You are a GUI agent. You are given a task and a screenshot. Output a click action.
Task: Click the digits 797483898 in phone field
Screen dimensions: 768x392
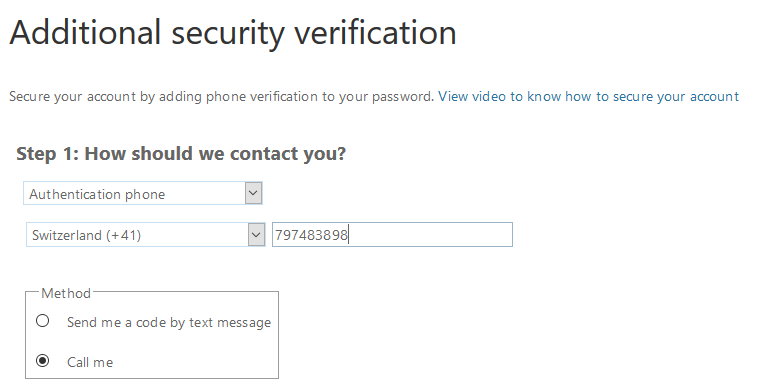(311, 235)
